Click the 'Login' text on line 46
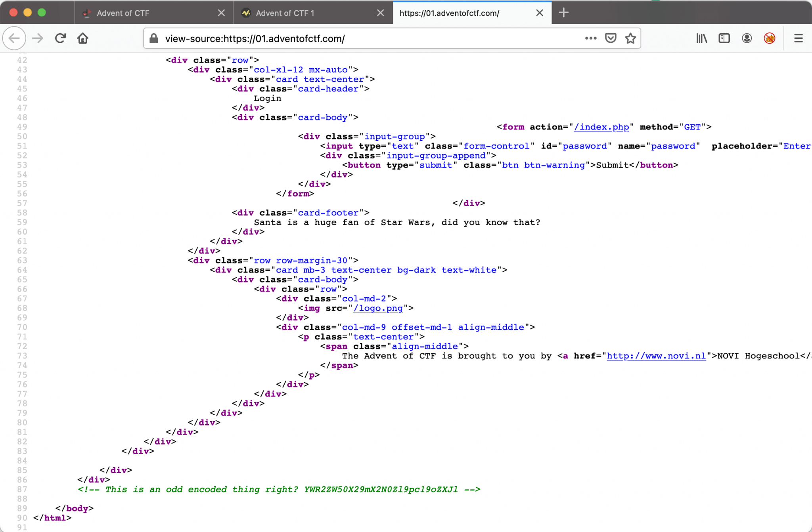Image resolution: width=812 pixels, height=532 pixels. pos(268,98)
